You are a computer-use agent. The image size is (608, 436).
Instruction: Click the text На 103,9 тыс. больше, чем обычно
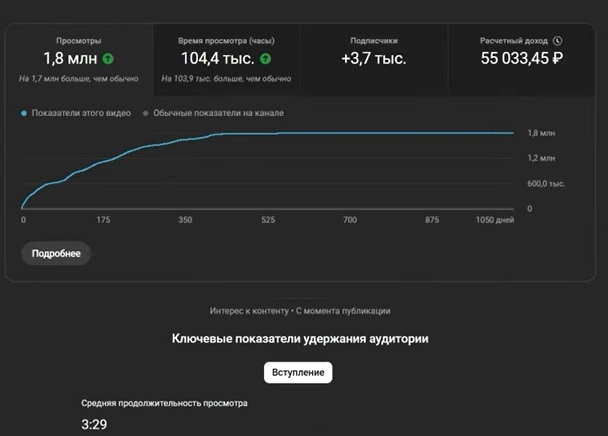(226, 79)
